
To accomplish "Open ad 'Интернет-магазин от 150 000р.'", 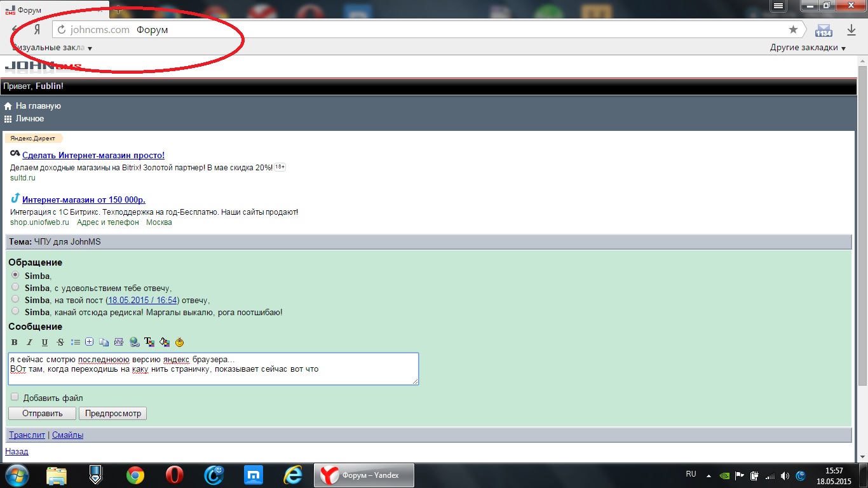I will click(x=84, y=200).
